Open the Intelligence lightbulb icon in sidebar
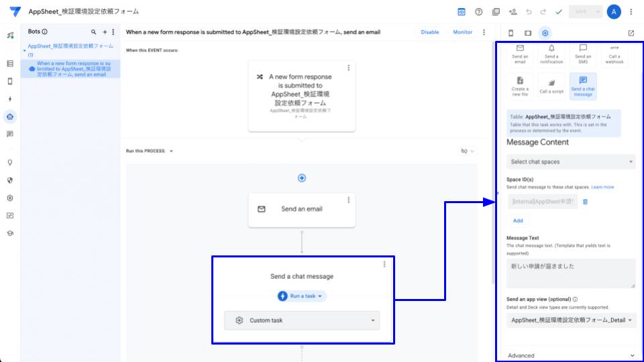This screenshot has width=644, height=362. pyautogui.click(x=10, y=162)
